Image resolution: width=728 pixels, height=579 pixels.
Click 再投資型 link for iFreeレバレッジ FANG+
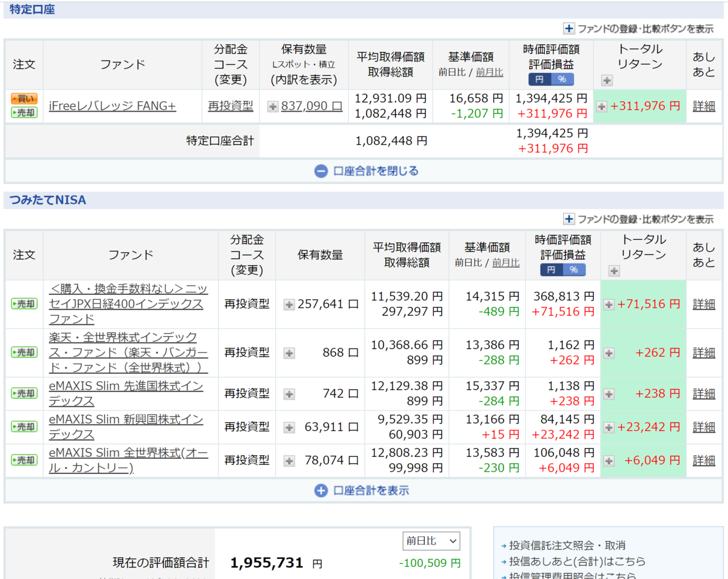point(231,106)
